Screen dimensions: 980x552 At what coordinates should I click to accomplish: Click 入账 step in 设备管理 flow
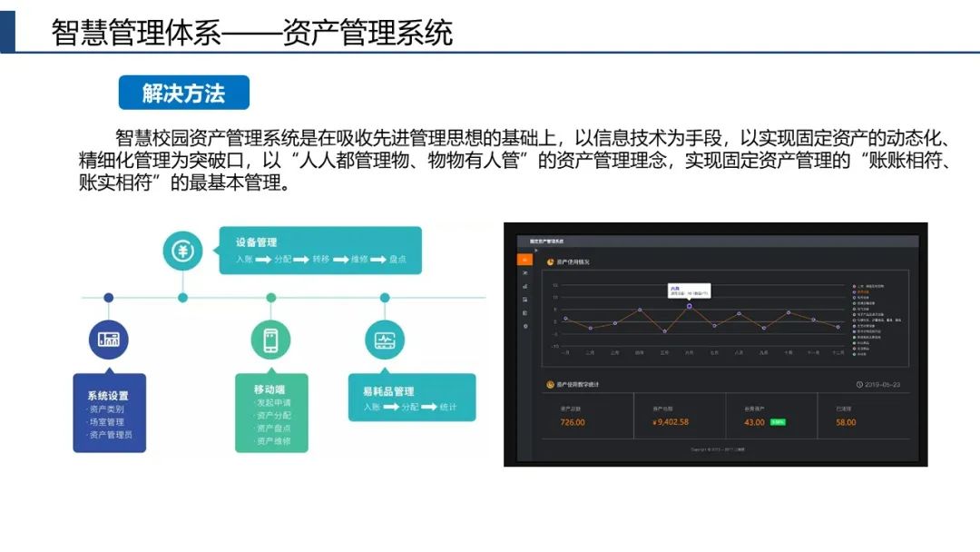(244, 259)
